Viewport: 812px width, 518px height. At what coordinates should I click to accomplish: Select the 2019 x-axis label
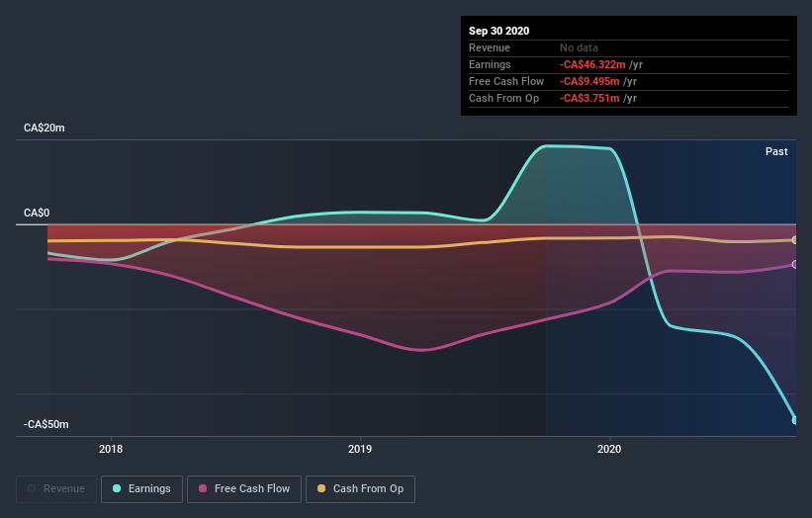[360, 449]
